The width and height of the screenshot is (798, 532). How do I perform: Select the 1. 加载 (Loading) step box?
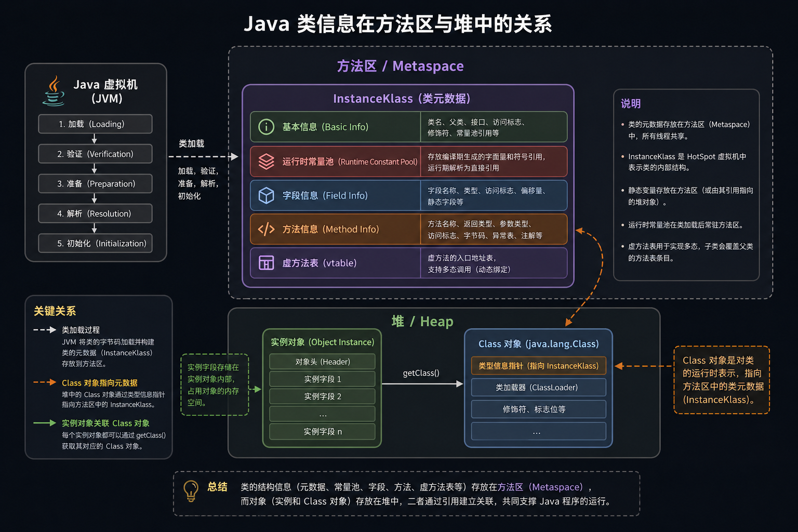95,124
